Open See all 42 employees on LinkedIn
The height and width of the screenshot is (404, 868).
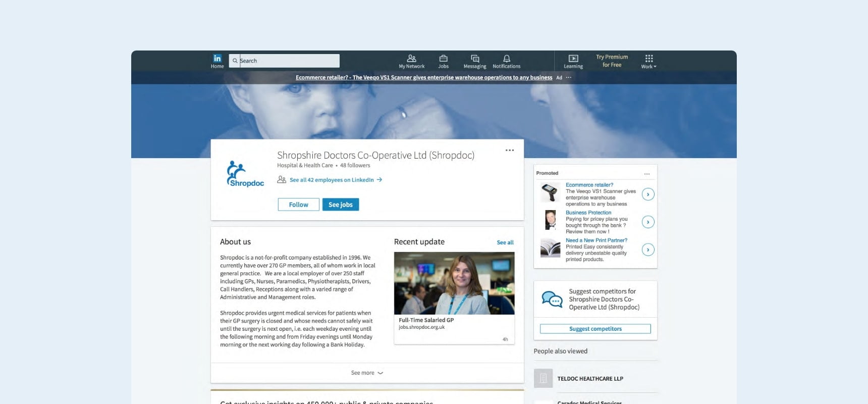[336, 180]
